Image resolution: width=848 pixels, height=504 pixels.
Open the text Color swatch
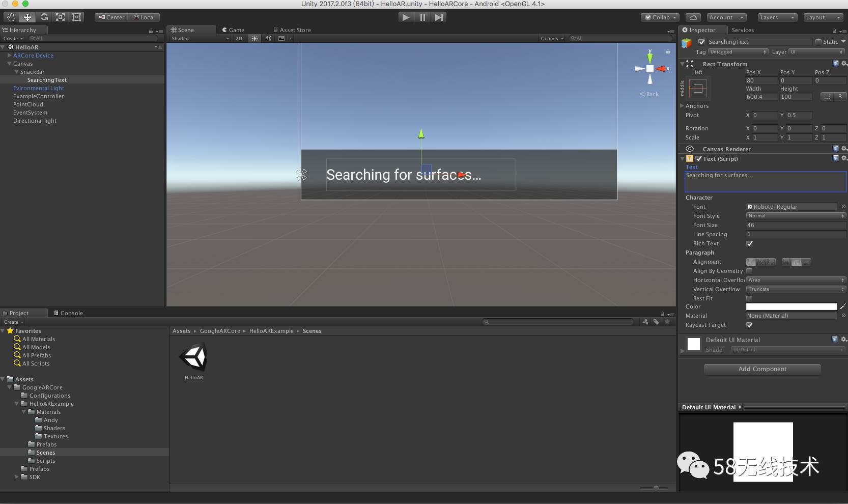pos(792,306)
